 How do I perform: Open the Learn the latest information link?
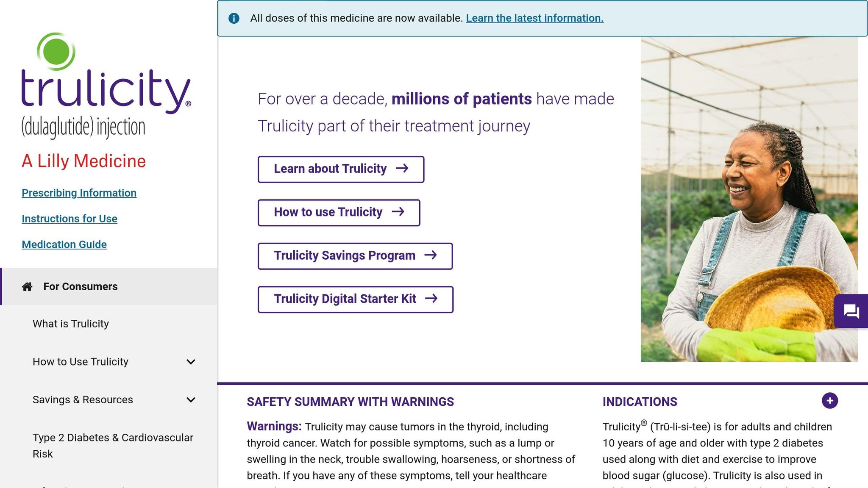tap(535, 18)
